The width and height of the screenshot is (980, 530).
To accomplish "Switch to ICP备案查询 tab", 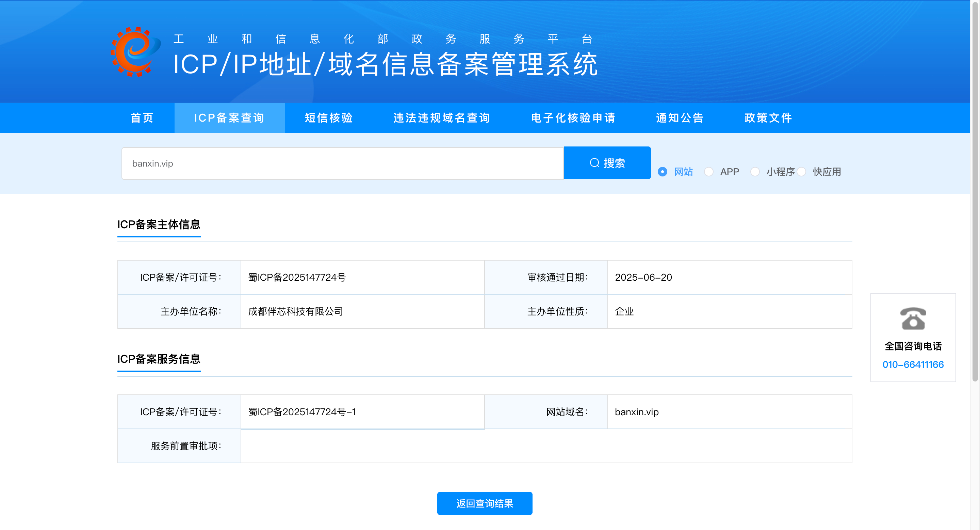I will point(229,118).
